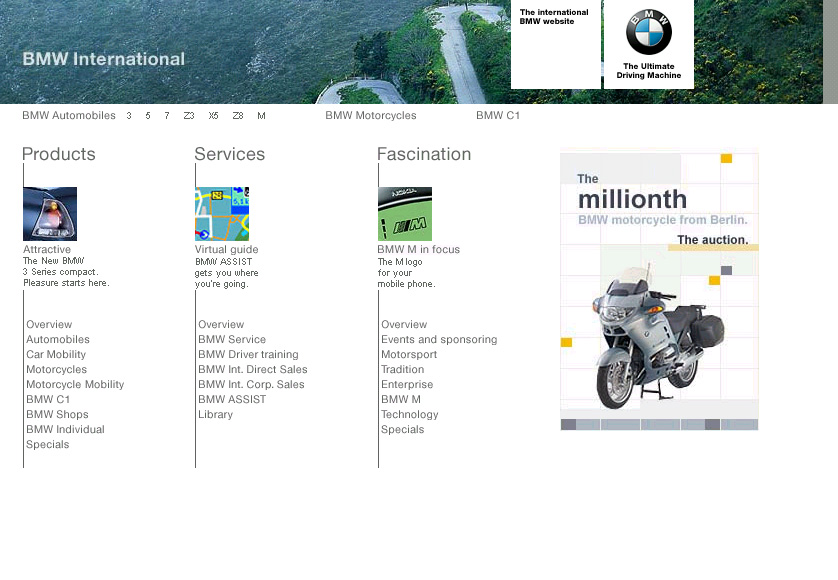Open the Fascination section heading
Viewport: 838px width, 580px height.
tap(424, 154)
